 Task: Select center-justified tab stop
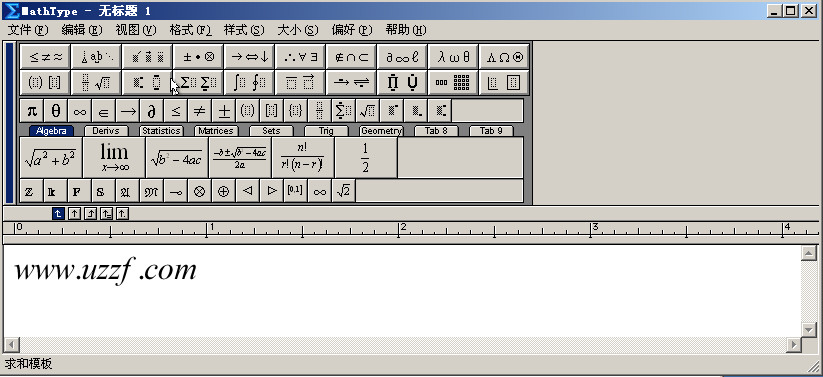[x=74, y=213]
